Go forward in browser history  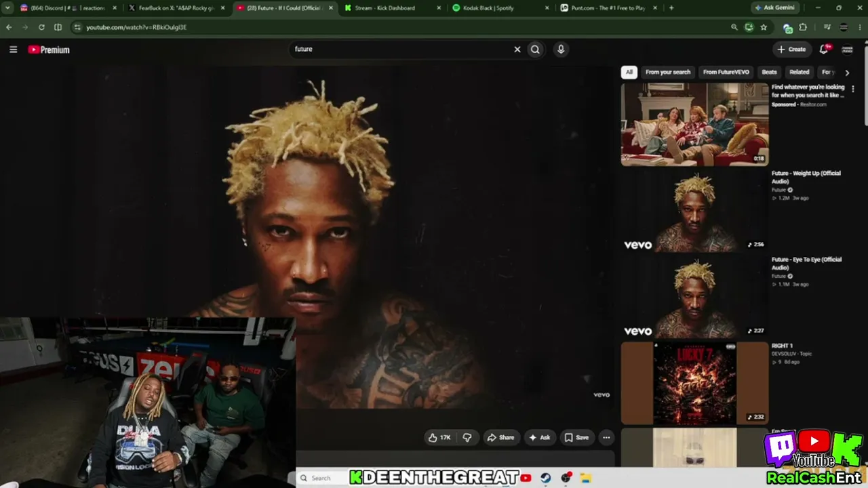[x=26, y=27]
